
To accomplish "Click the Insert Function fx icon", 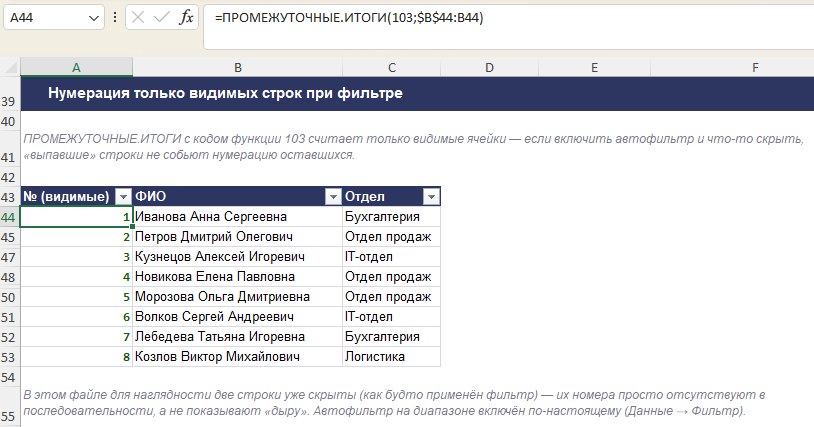I will (186, 18).
